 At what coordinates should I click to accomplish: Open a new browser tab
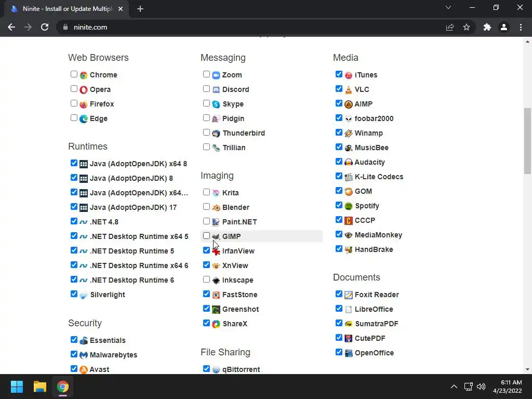[x=140, y=9]
